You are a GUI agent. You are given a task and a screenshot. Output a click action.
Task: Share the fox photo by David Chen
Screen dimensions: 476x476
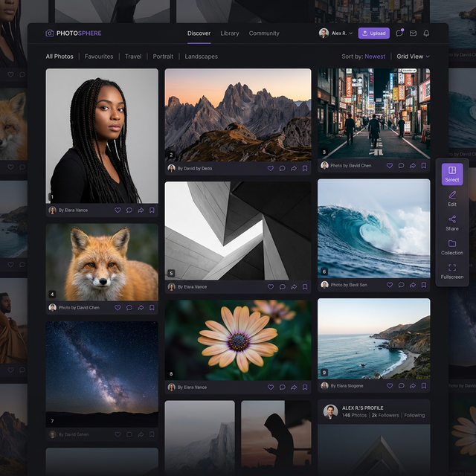pos(141,307)
